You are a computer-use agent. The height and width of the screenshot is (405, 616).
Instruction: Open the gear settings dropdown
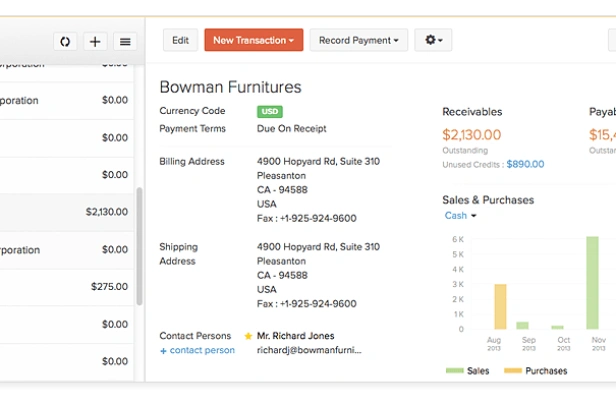(433, 40)
